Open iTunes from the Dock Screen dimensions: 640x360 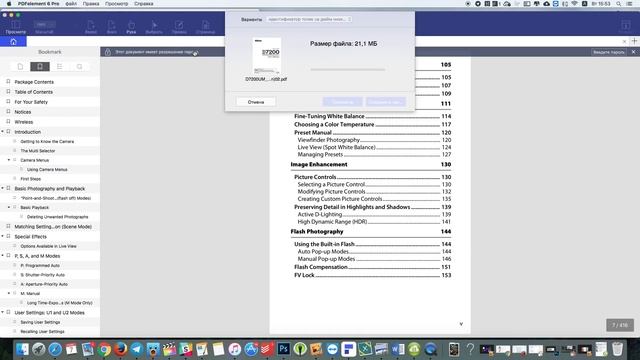235,349
